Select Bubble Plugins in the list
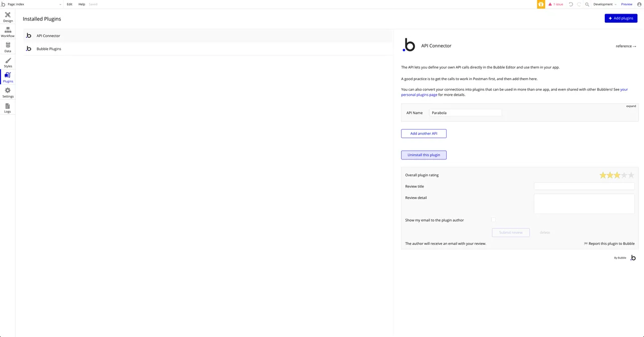644x337 pixels. [x=208, y=49]
